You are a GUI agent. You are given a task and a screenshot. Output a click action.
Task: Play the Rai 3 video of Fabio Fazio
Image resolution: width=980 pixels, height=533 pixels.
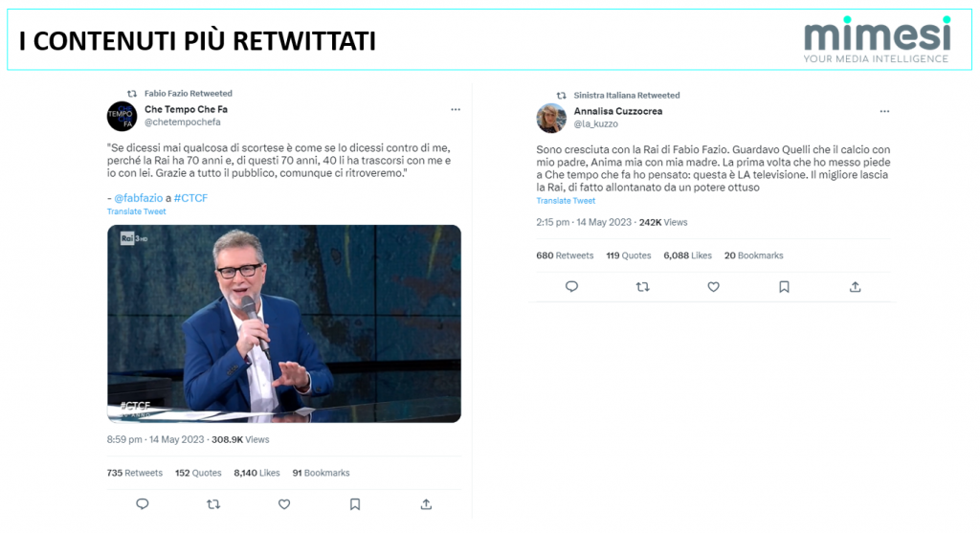(284, 322)
